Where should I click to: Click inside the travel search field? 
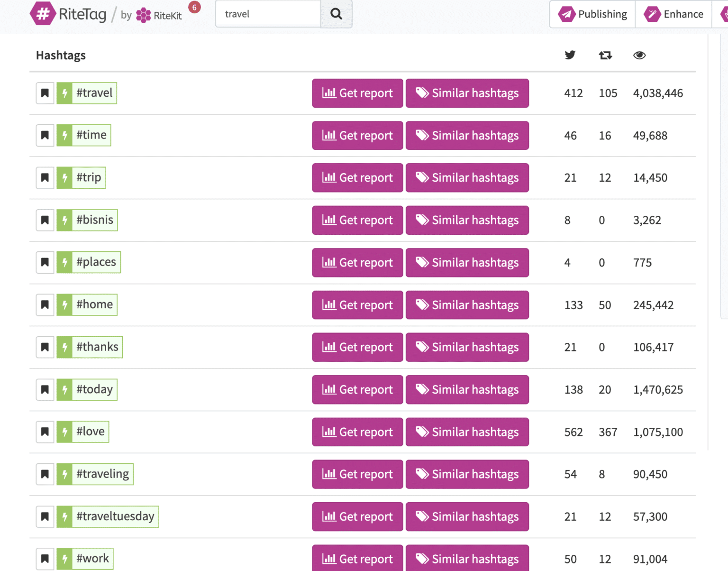pos(268,14)
